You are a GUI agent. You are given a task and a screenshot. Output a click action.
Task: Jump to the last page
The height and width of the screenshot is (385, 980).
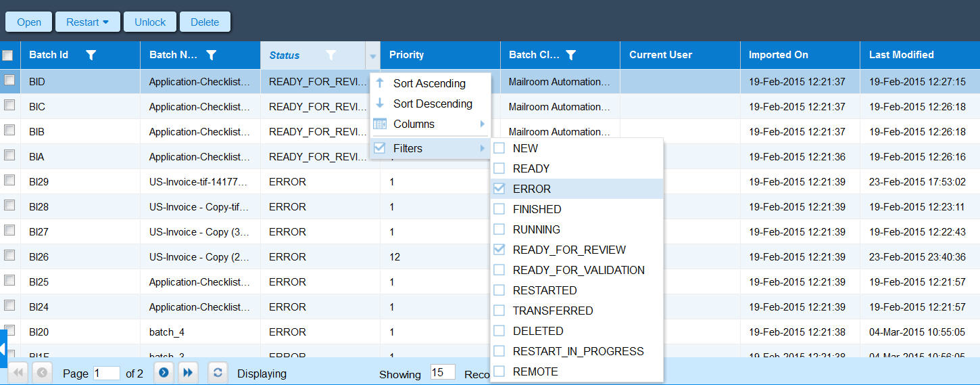[188, 373]
